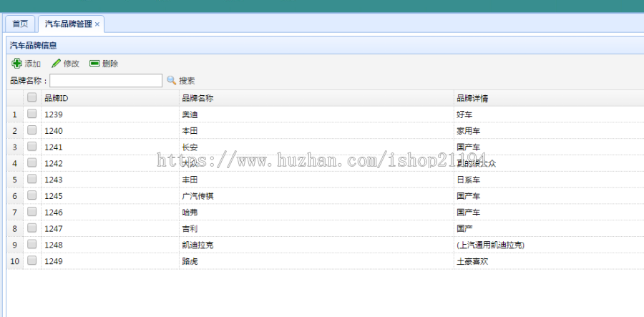The image size is (644, 317).
Task: Click the 品牌详情 column header
Action: click(x=549, y=98)
